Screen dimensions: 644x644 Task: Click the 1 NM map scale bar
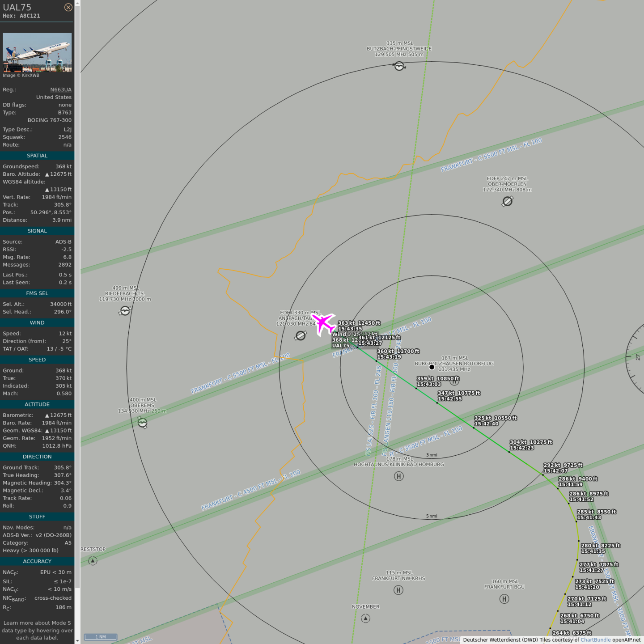pyautogui.click(x=101, y=637)
